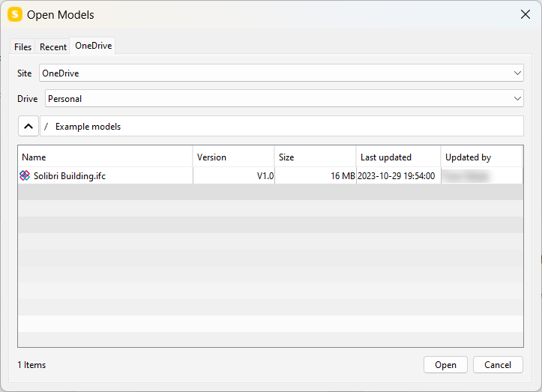Click the 16 MB size cell
Image resolution: width=542 pixels, height=392 pixels.
tap(316, 175)
